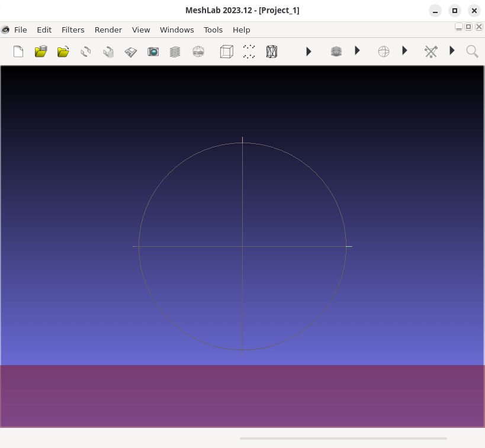Import mesh with the single folder icon
485x448 pixels.
click(x=63, y=51)
